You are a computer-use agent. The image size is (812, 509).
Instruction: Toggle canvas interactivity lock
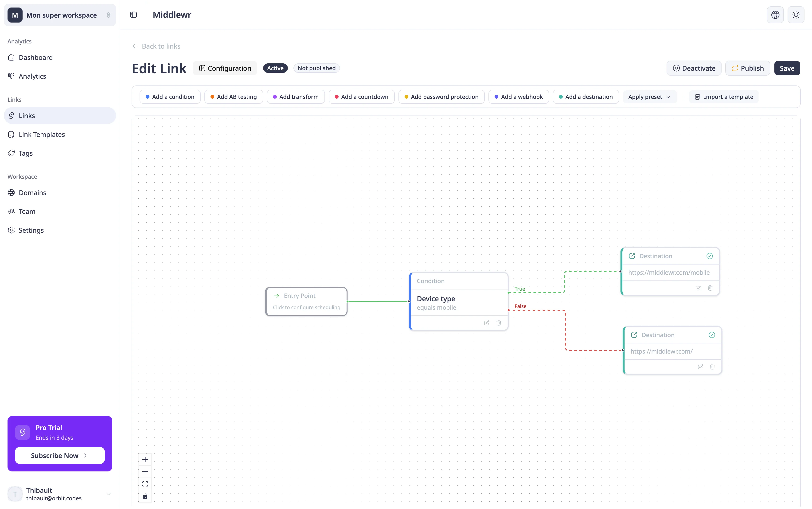point(145,497)
